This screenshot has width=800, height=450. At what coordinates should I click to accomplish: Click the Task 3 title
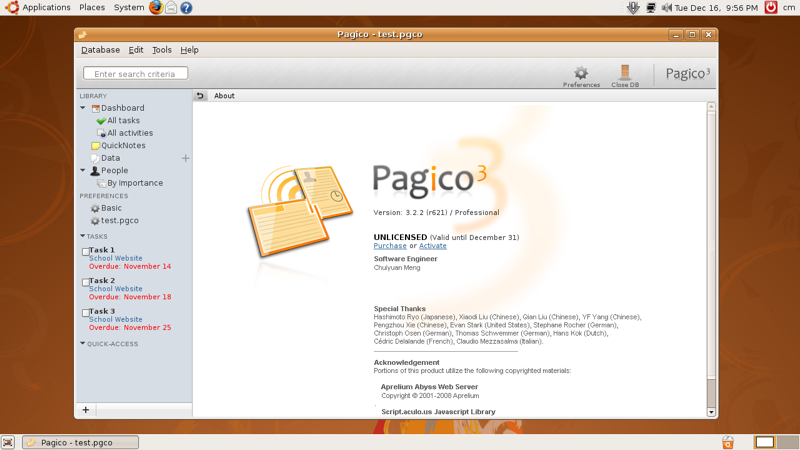point(102,311)
